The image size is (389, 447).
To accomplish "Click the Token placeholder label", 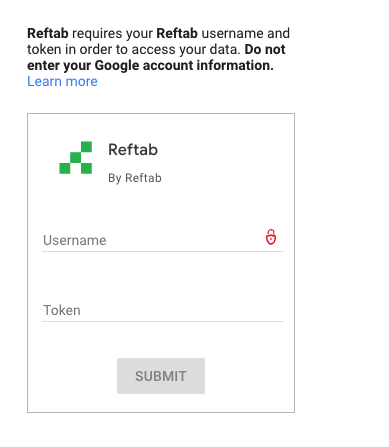I will (x=62, y=310).
